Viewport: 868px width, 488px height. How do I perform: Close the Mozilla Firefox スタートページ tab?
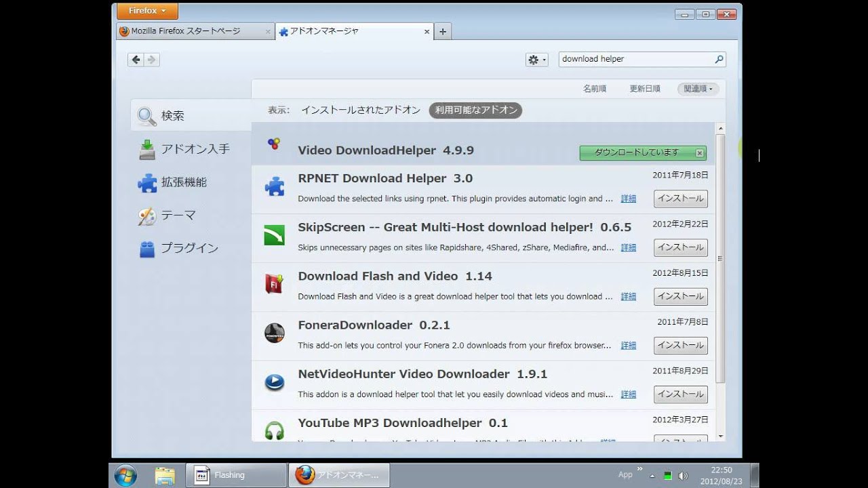point(268,32)
